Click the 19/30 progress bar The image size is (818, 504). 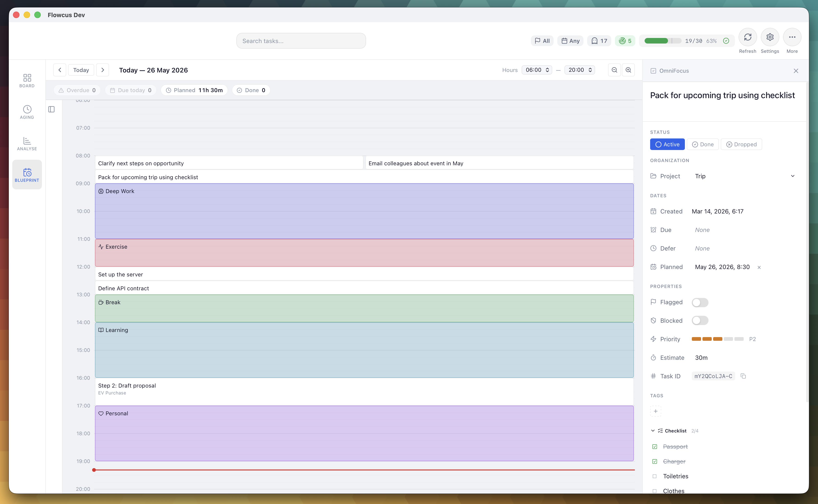point(663,41)
